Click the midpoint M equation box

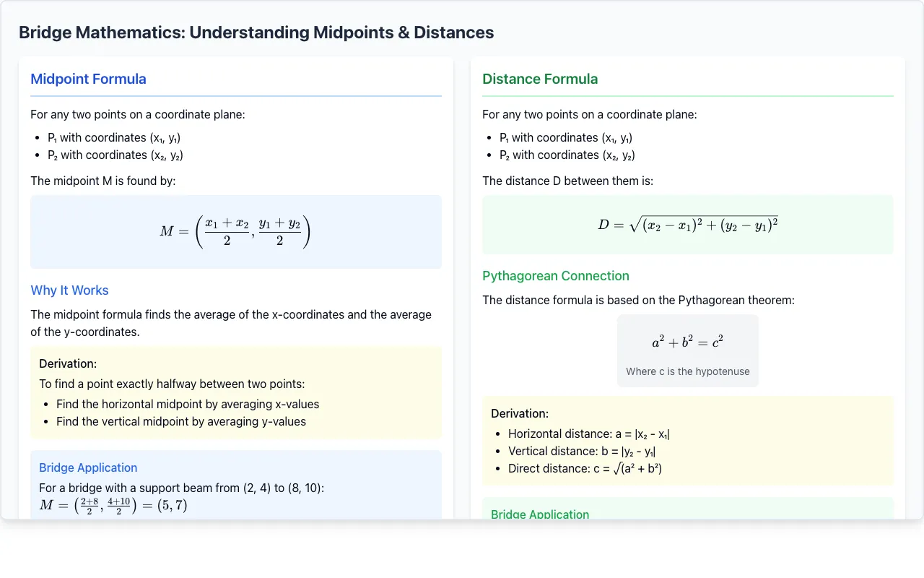pyautogui.click(x=236, y=232)
